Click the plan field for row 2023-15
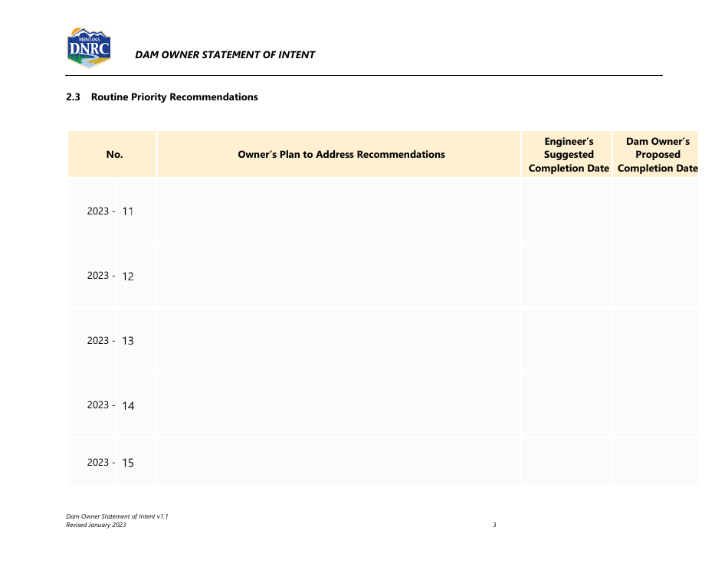 click(x=339, y=462)
